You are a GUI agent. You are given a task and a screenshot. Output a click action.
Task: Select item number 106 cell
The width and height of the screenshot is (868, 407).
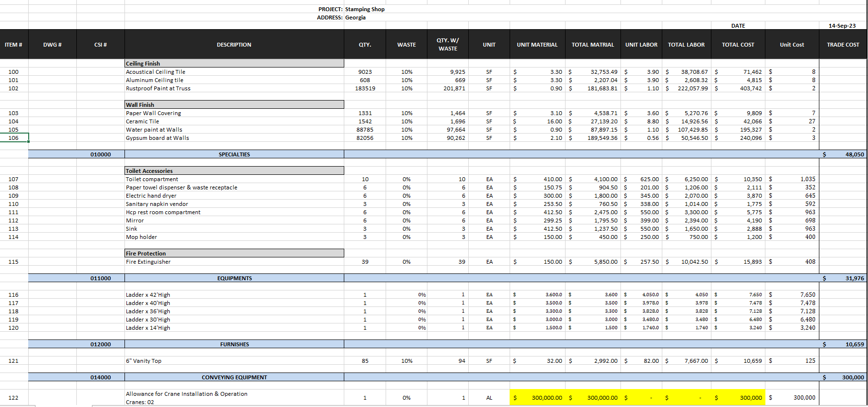14,138
